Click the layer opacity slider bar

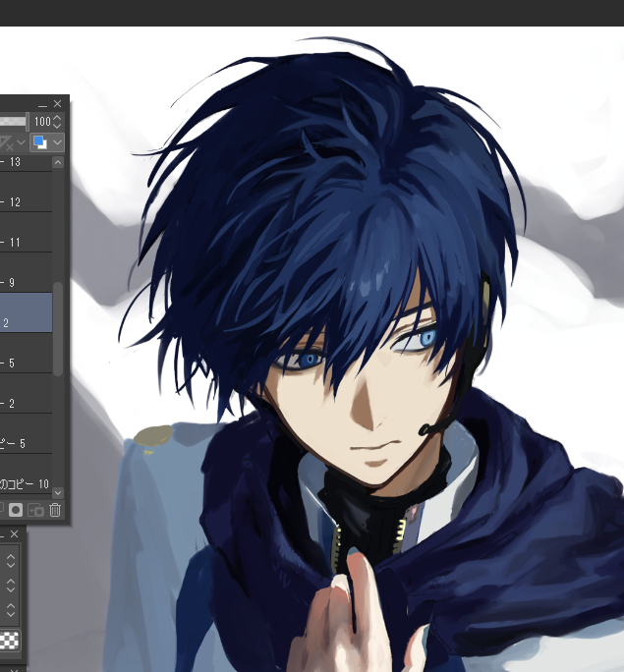14,122
